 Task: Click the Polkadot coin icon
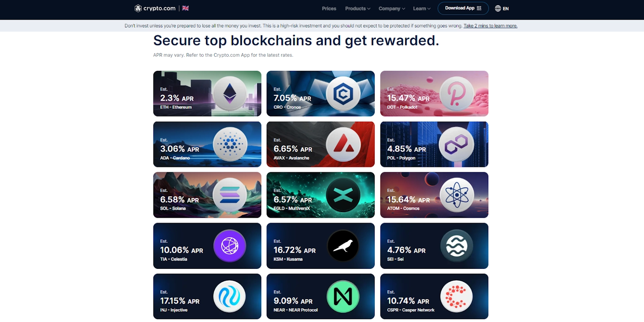(456, 94)
